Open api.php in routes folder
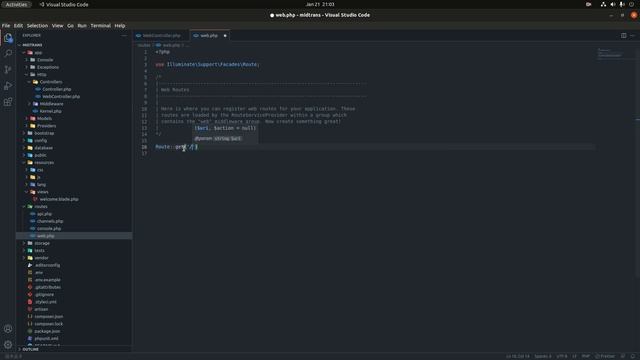640x360 pixels. (44, 214)
